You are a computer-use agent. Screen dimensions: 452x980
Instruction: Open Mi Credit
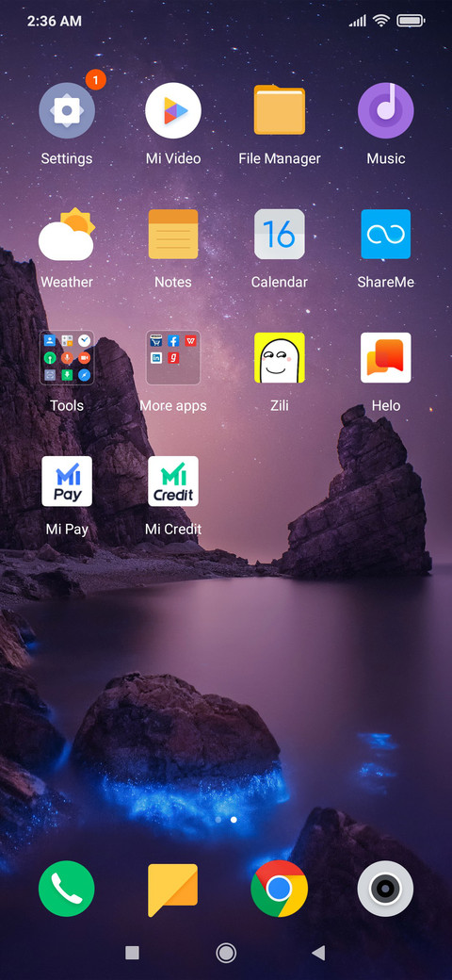(173, 481)
